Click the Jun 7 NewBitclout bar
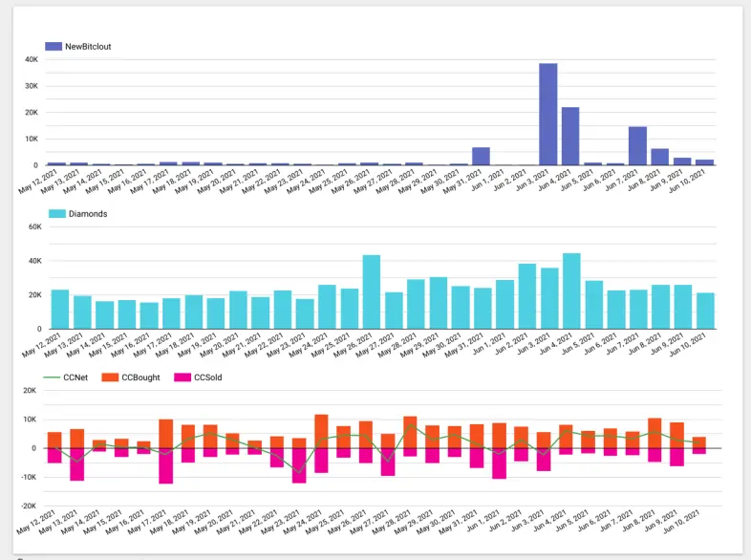This screenshot has width=751, height=560. 637,146
